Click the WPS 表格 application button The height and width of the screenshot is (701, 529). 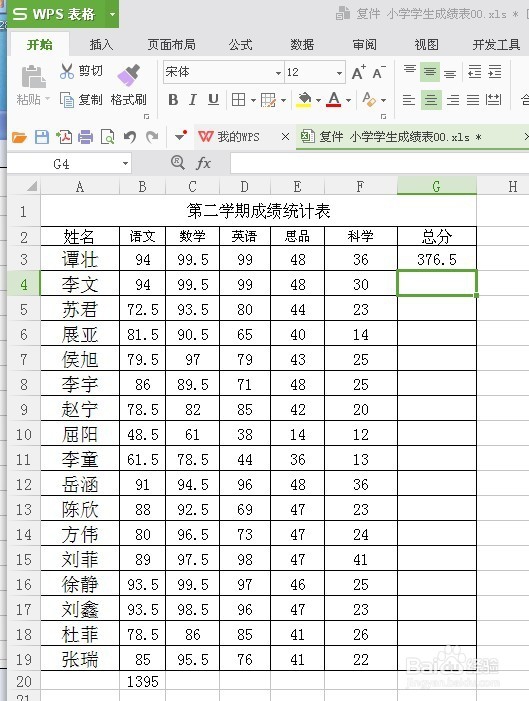tap(54, 14)
